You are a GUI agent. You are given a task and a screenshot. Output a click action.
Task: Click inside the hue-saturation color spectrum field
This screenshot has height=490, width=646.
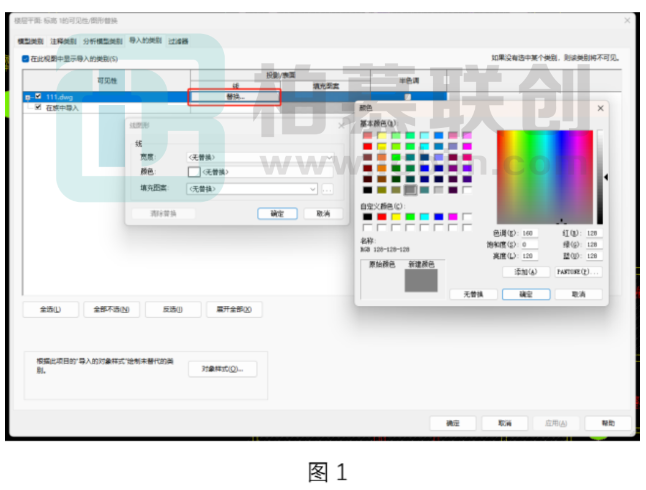(545, 177)
